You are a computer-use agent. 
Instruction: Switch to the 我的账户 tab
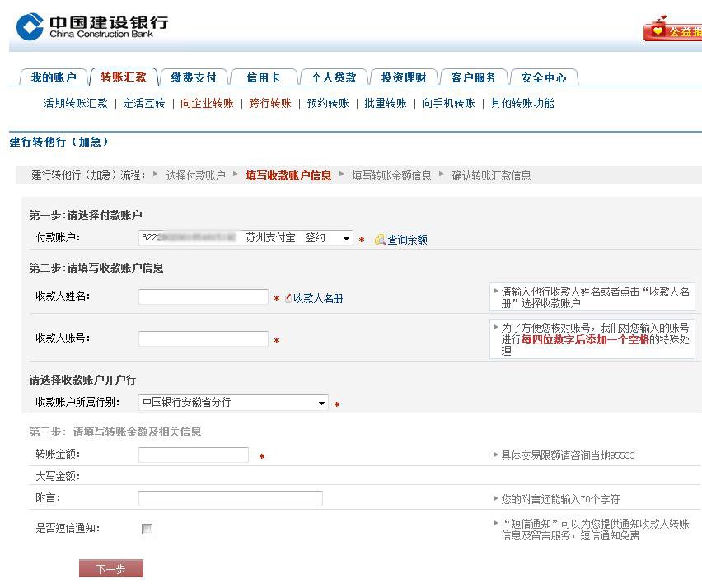point(54,77)
